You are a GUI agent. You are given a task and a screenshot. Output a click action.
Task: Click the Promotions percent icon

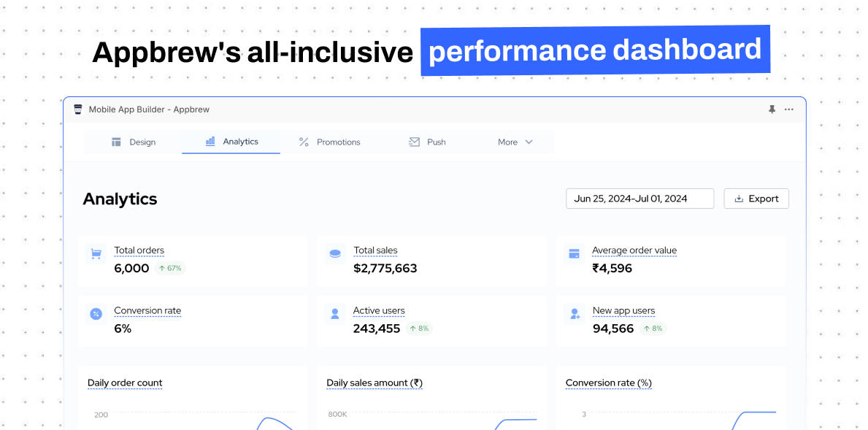tap(304, 142)
